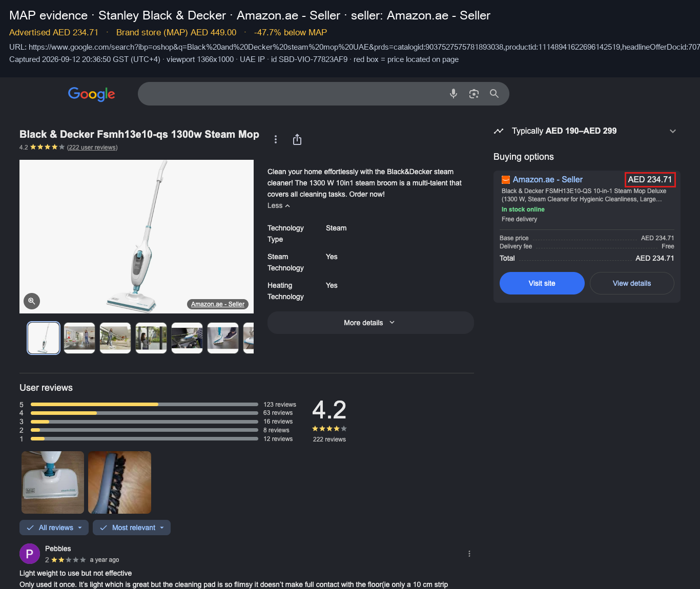Open the Most relevant sort dropdown
Screen dimensions: 700x589
(132, 528)
